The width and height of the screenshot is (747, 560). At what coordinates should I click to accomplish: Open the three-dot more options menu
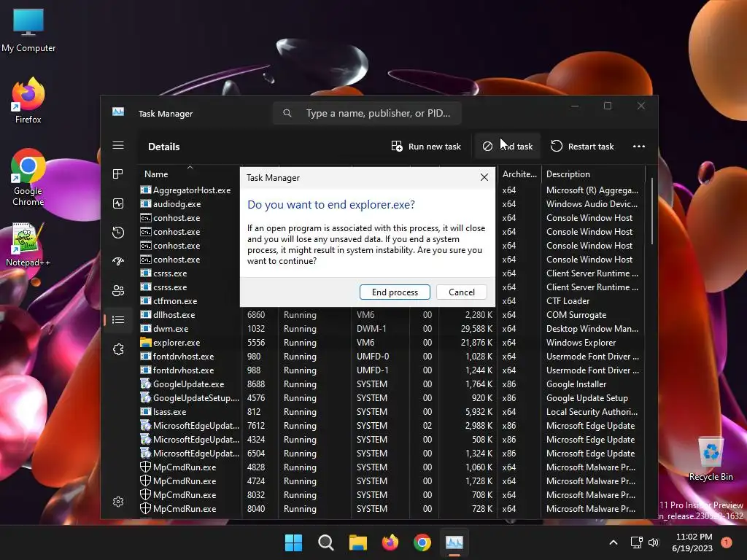click(x=639, y=146)
